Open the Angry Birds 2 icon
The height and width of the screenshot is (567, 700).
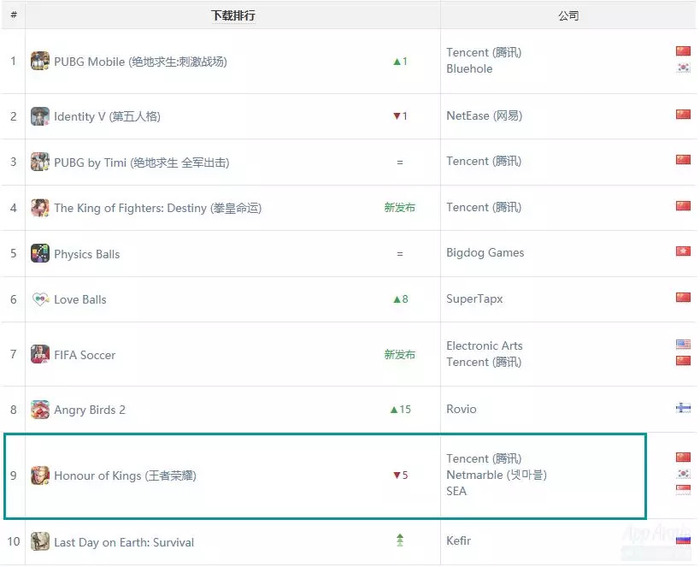pos(40,409)
